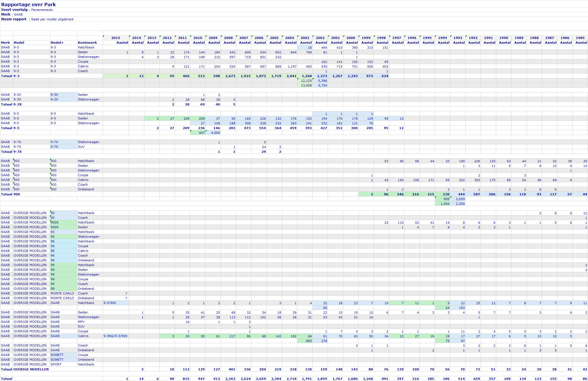Select the 'Totaal 9-3' row label
Image resolution: width=588 pixels, height=381 pixels.
(10, 76)
